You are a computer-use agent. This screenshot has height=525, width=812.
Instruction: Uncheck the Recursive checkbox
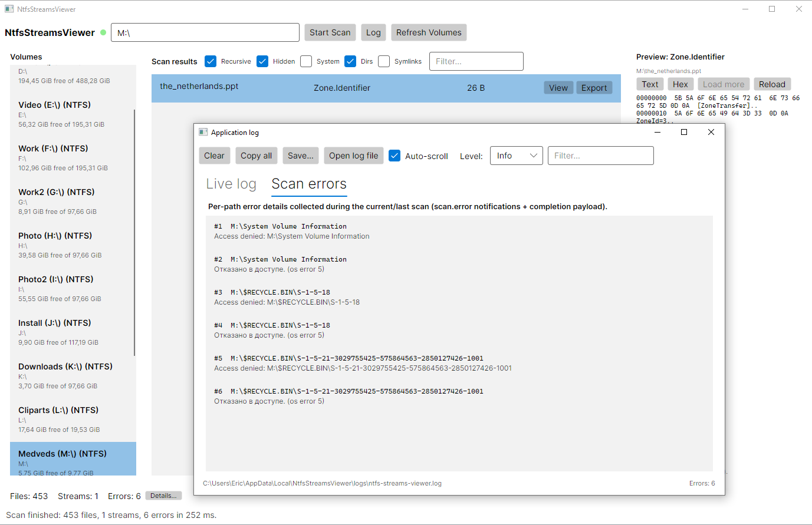[x=211, y=61]
